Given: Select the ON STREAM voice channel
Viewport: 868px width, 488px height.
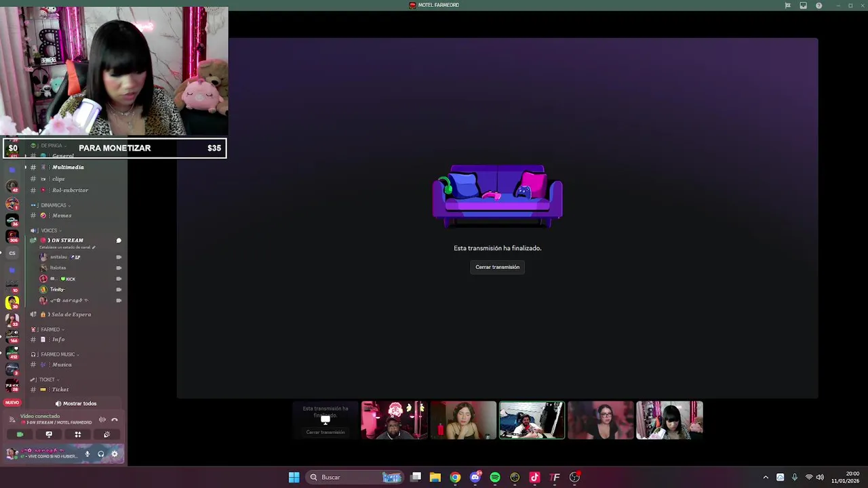Looking at the screenshot, I should 67,241.
